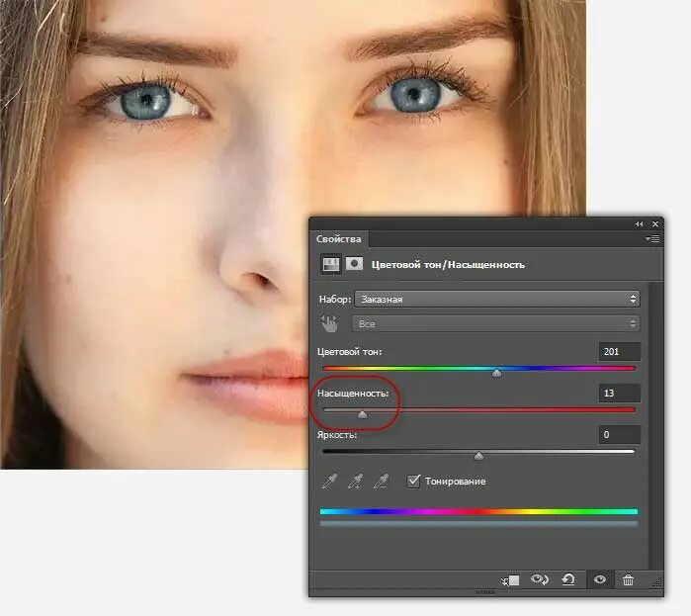
Task: Click the Цветовой тон label
Action: [349, 352]
